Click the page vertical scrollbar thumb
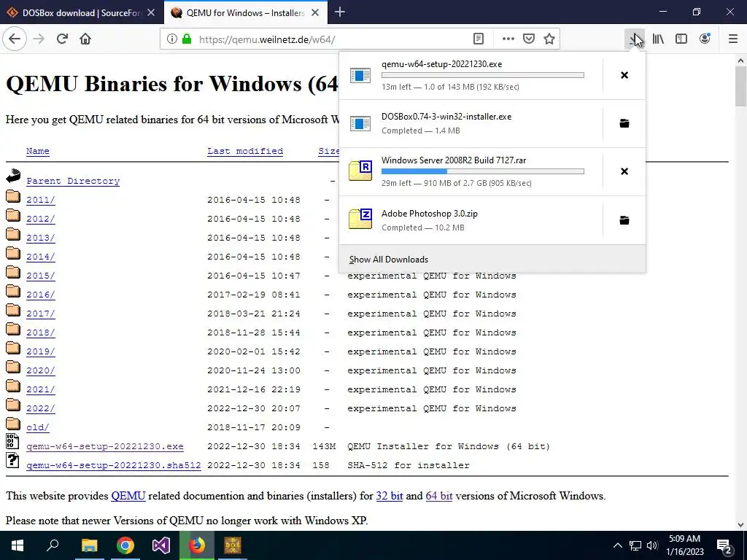The image size is (747, 560). tap(741, 87)
